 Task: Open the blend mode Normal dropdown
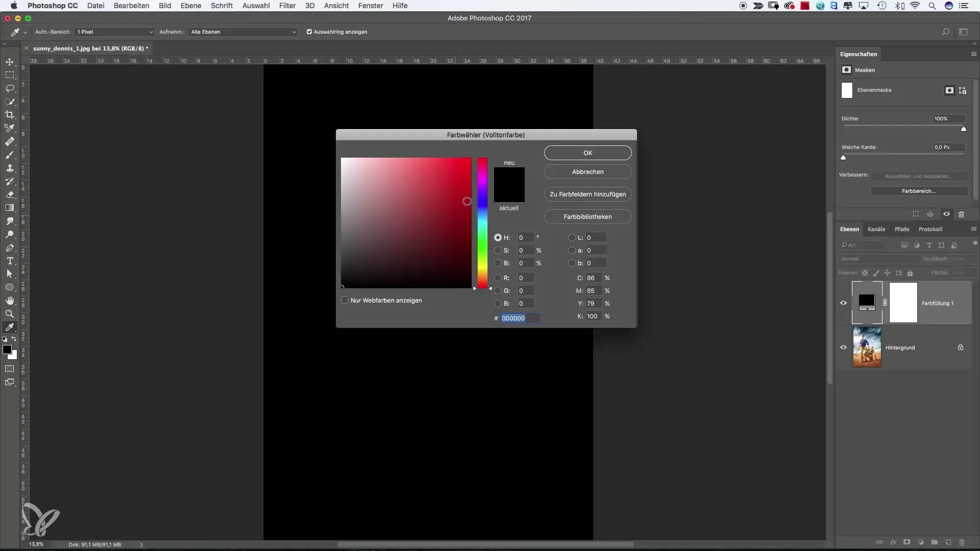(879, 259)
